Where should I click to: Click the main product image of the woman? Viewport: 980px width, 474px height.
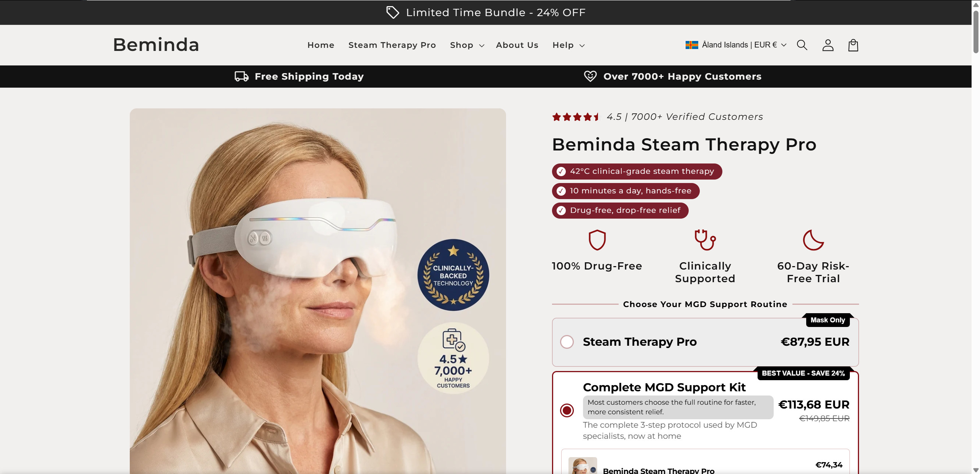click(x=318, y=291)
